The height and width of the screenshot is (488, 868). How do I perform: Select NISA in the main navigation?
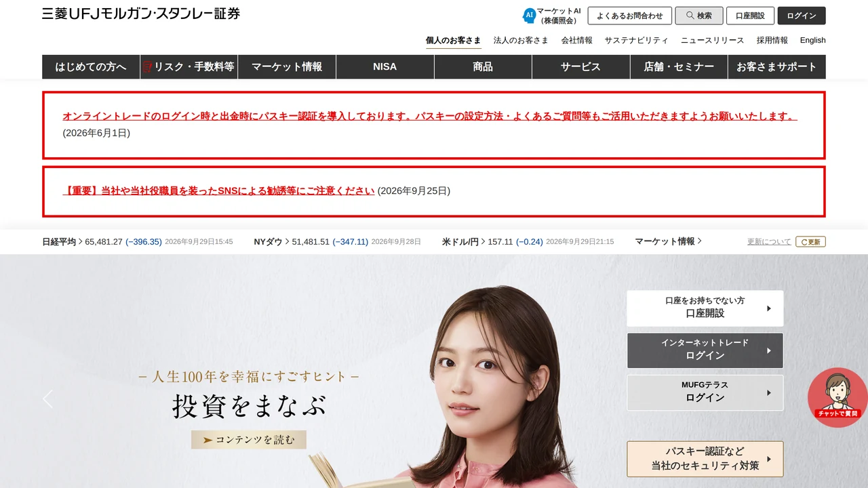[385, 67]
